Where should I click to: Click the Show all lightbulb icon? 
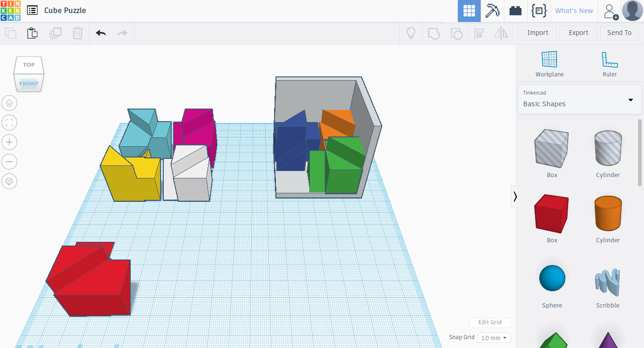coord(411,33)
